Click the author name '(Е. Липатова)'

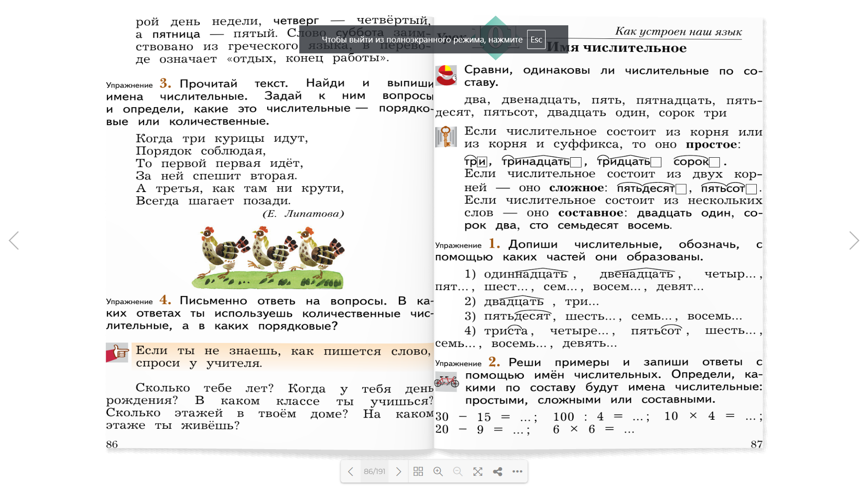coord(303,214)
